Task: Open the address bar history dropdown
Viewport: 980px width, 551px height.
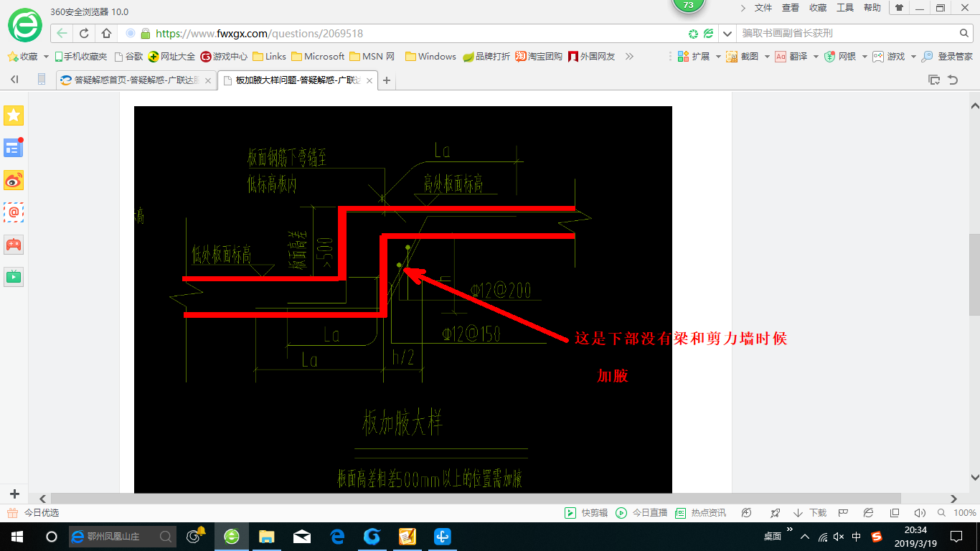Action: (727, 33)
